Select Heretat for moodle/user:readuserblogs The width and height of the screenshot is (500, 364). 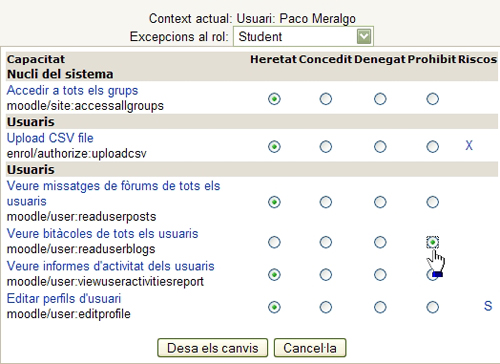(x=274, y=242)
